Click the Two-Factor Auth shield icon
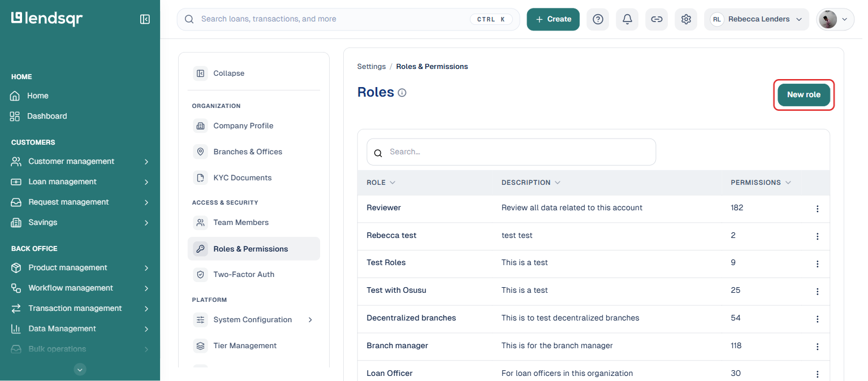Viewport: 868px width, 381px height. pyautogui.click(x=200, y=275)
